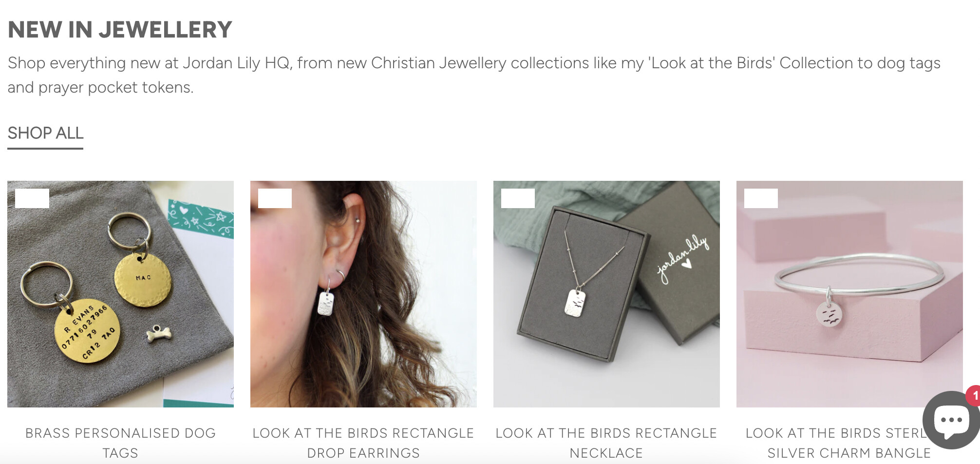
Task: Select the boxed necklace product photo
Action: click(x=606, y=294)
